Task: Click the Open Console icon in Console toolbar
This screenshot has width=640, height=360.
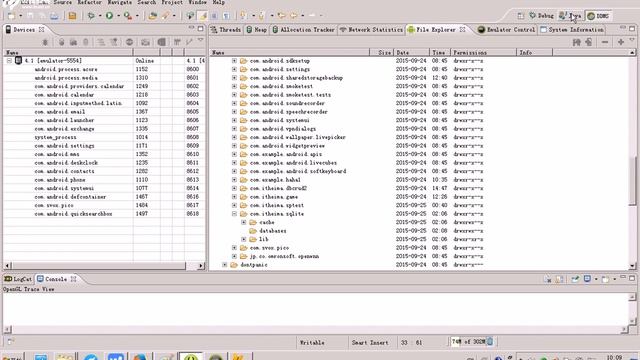Action: [606, 279]
